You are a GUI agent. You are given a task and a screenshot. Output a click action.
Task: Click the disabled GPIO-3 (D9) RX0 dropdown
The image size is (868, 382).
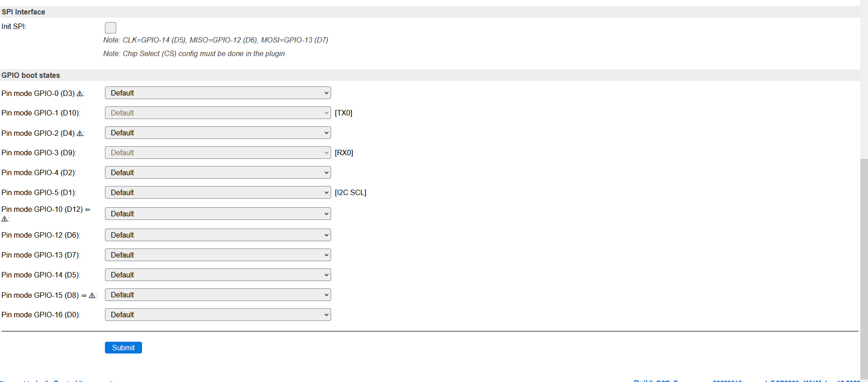click(218, 153)
